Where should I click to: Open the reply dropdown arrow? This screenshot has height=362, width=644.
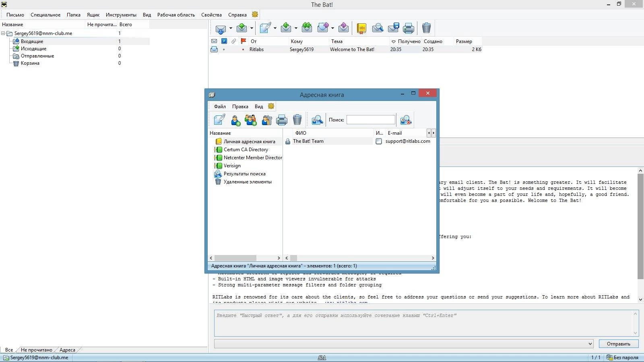(x=296, y=28)
